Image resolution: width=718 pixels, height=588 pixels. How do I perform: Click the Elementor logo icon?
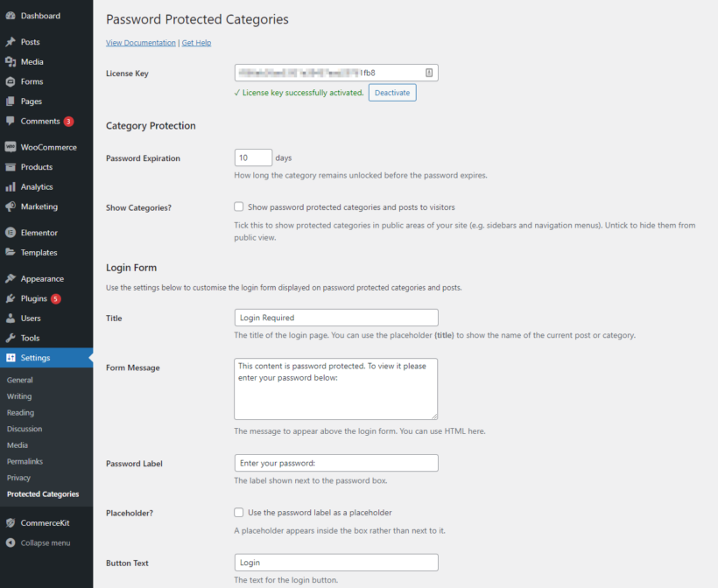click(11, 233)
